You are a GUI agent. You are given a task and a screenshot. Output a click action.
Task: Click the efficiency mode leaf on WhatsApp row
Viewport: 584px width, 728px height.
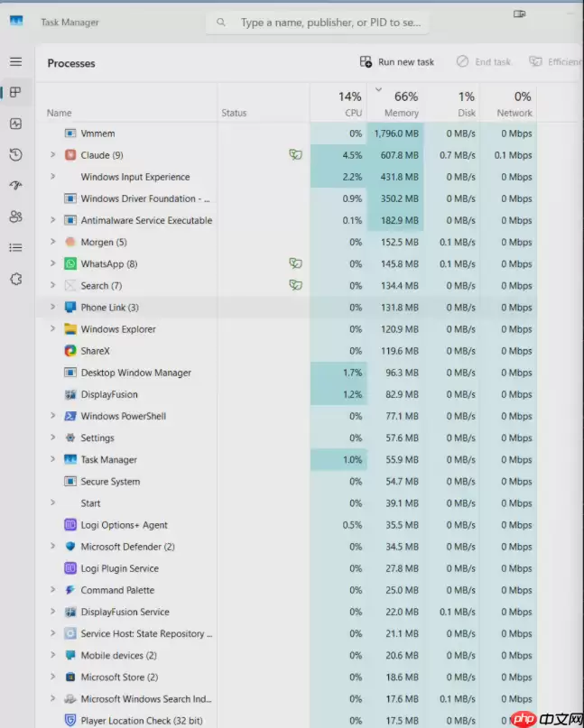point(295,263)
